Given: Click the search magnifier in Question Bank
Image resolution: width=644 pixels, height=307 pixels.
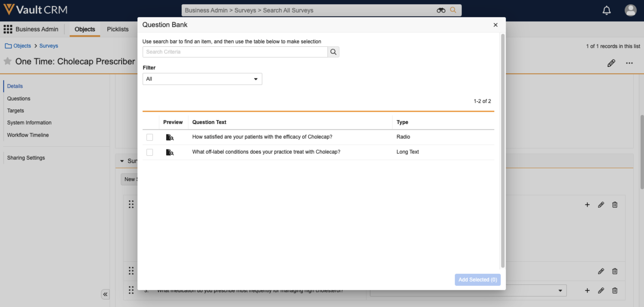Looking at the screenshot, I should 333,52.
